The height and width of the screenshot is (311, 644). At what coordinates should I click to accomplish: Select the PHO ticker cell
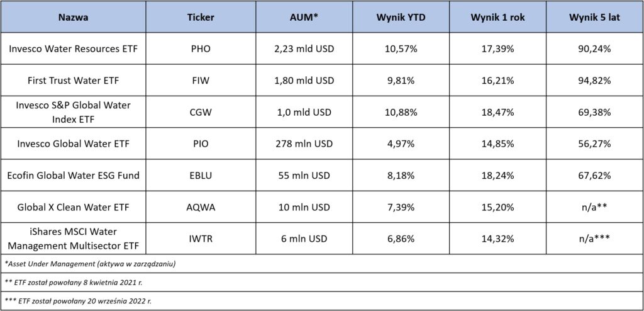point(201,48)
